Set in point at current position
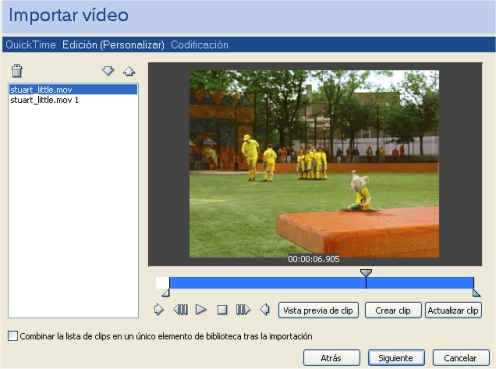496x369 pixels. click(x=159, y=310)
